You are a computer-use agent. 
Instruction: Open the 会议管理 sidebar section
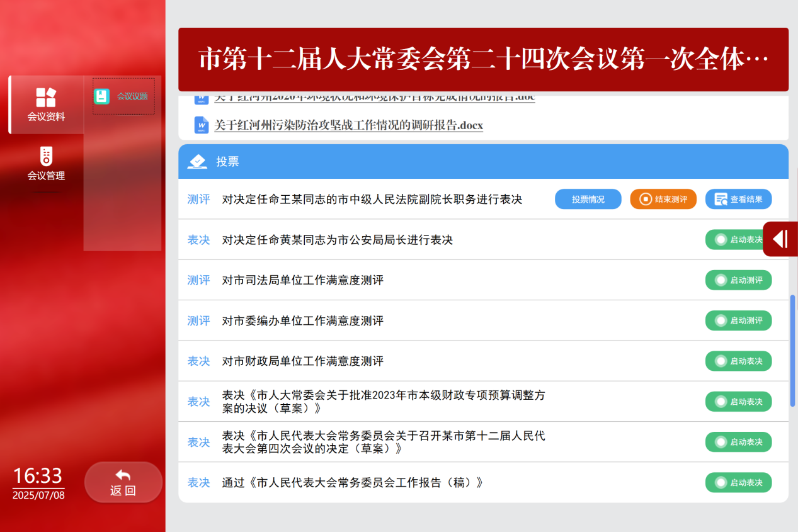(46, 163)
